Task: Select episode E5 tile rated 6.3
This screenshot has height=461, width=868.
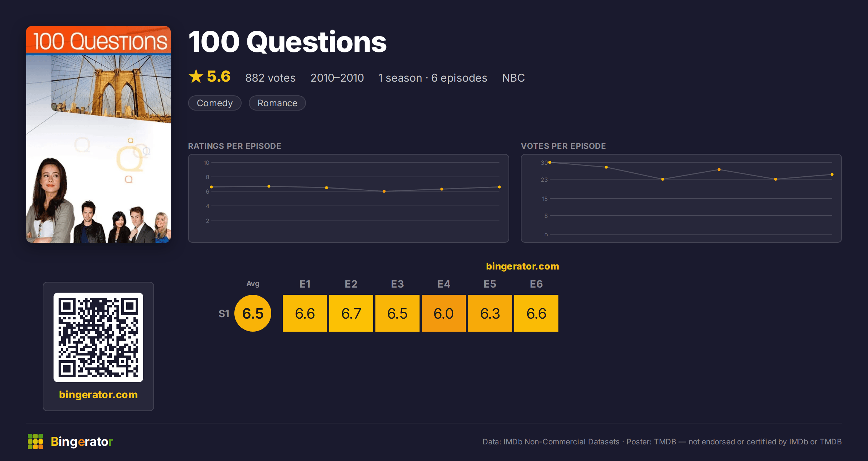Action: [490, 313]
